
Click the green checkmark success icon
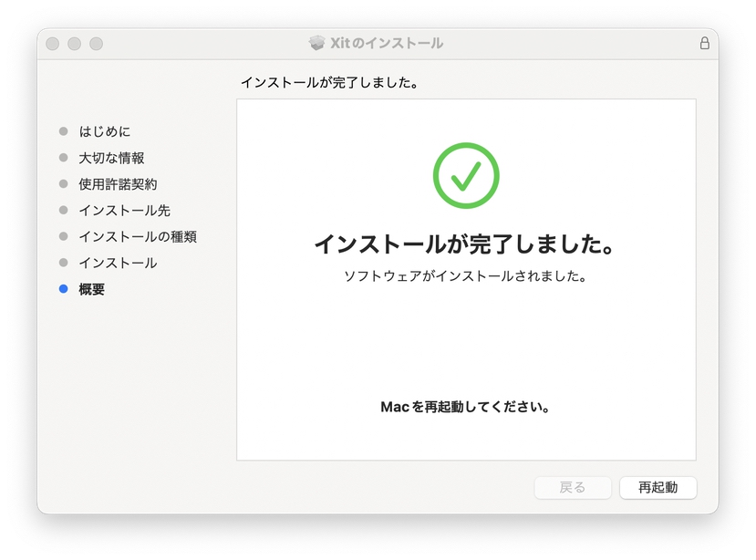click(x=466, y=176)
